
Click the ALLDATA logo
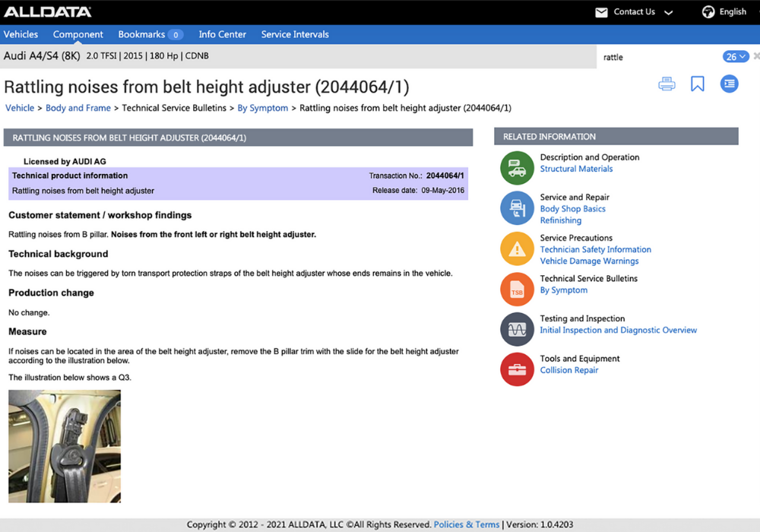click(47, 11)
